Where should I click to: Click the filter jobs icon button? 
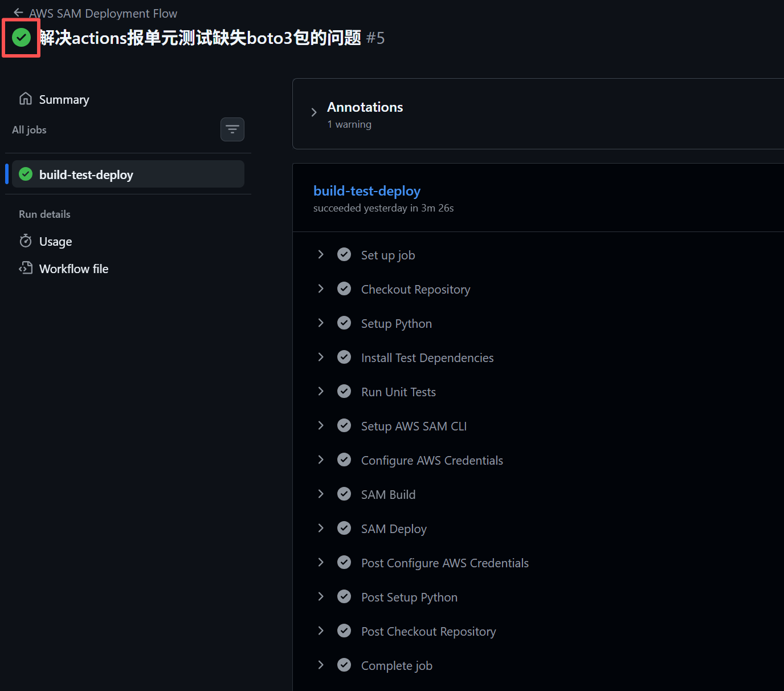coord(232,129)
